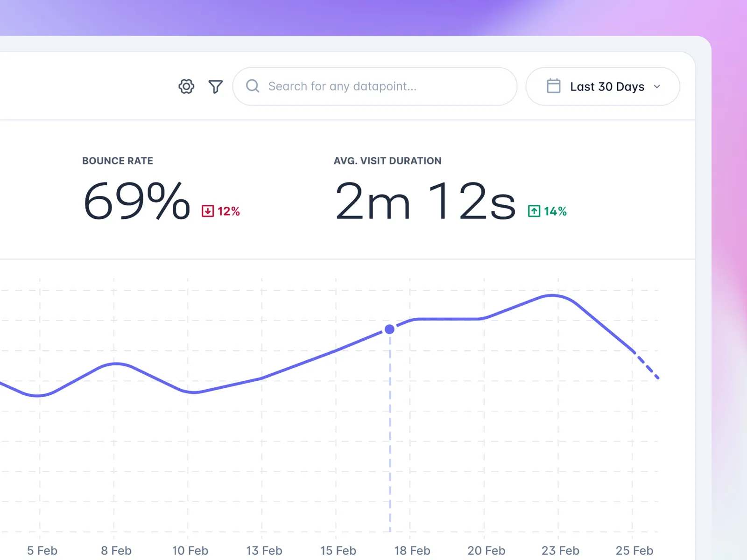
Task: Click the 5 Feb axis label
Action: [x=42, y=551]
